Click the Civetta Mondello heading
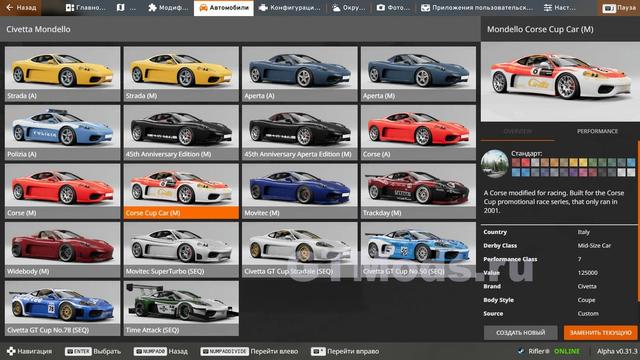Screen dimensions: 640x360 pyautogui.click(x=38, y=29)
